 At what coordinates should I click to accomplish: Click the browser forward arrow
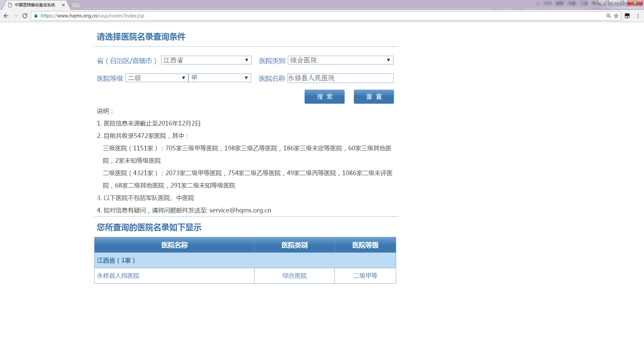(15, 16)
